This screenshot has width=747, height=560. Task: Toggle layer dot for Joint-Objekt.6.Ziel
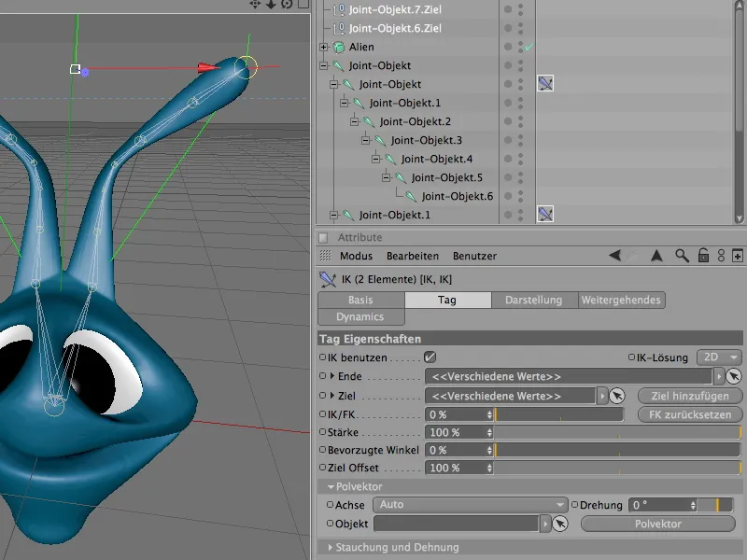[508, 28]
